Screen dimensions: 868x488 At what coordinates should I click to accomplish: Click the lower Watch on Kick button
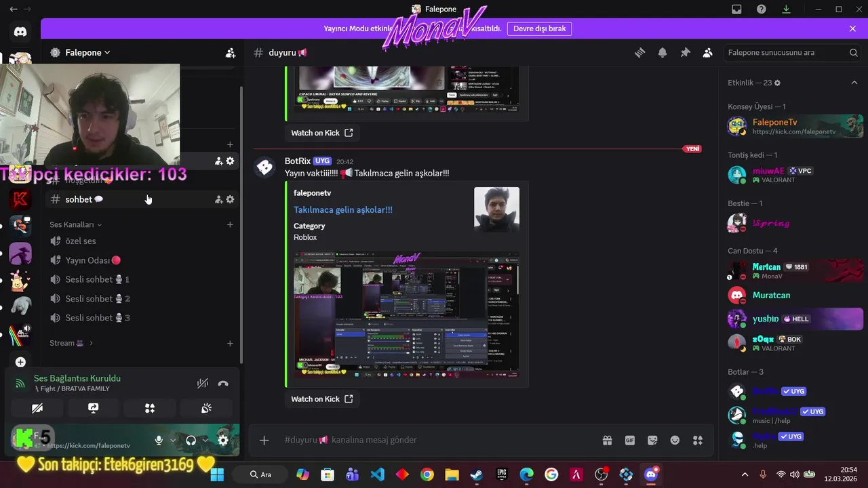pos(322,399)
